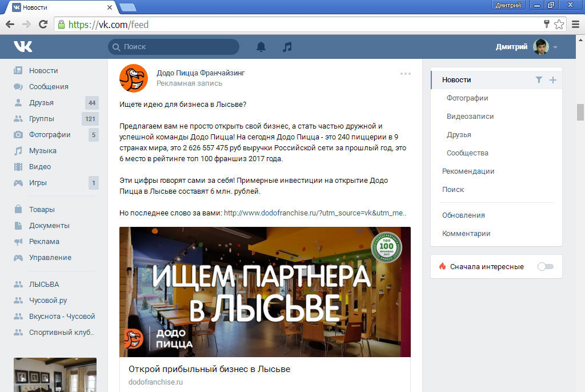Select Новости in right panel

point(456,80)
